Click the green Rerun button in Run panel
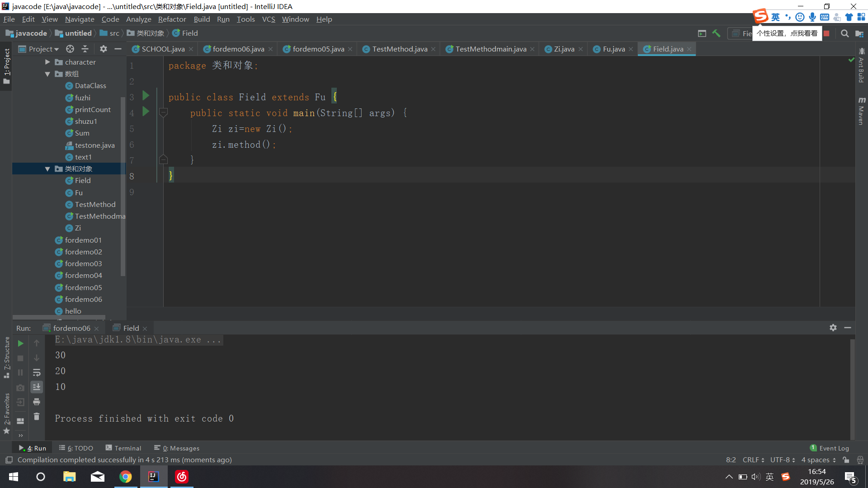 click(20, 343)
